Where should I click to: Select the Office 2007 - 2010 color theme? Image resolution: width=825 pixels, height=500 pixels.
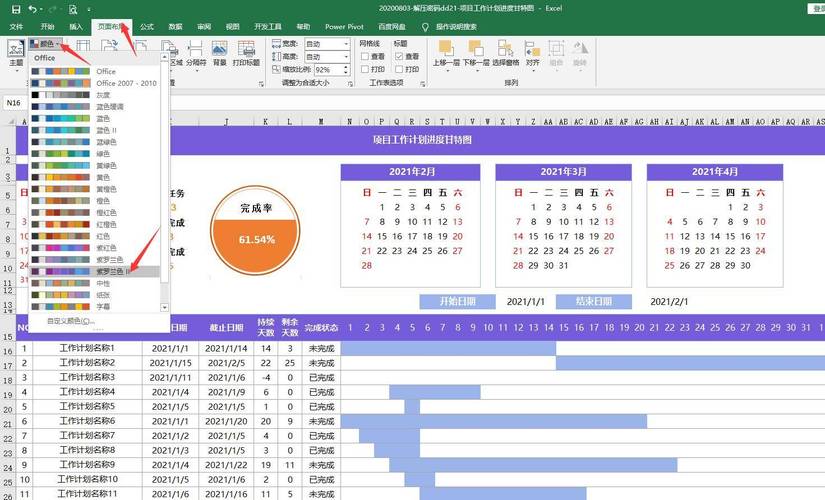tap(95, 83)
